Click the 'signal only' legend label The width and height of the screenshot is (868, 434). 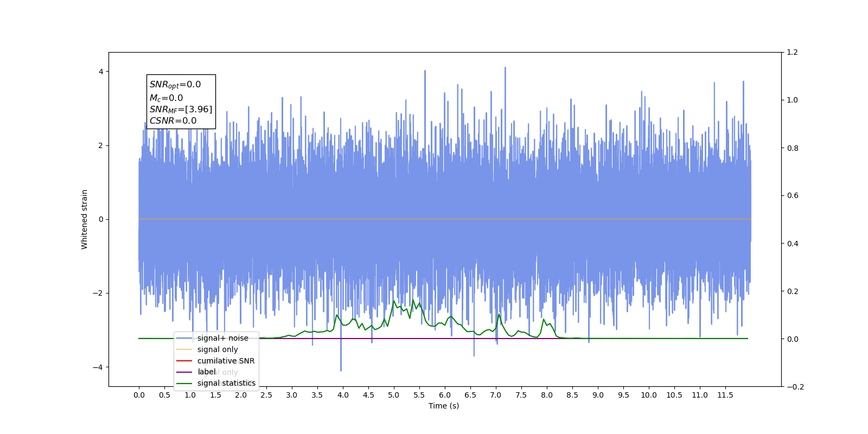click(x=218, y=349)
